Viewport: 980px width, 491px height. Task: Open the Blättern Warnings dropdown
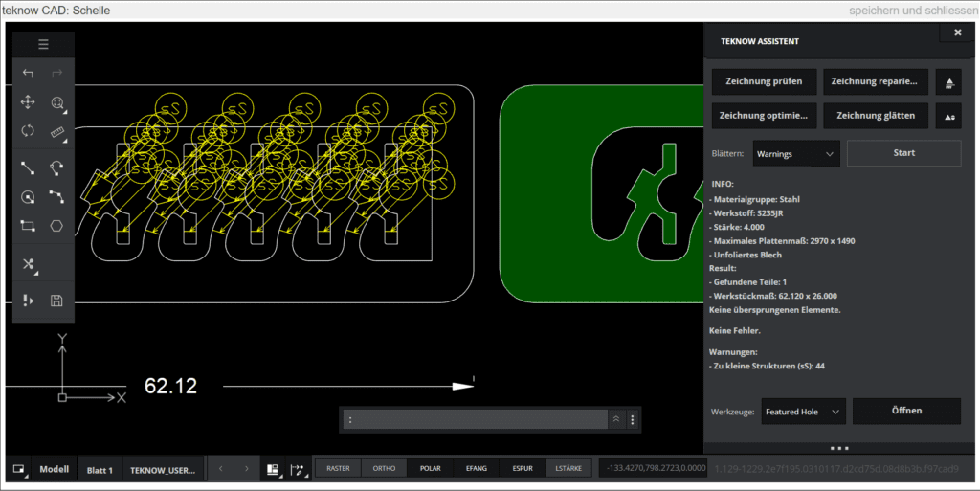click(795, 154)
